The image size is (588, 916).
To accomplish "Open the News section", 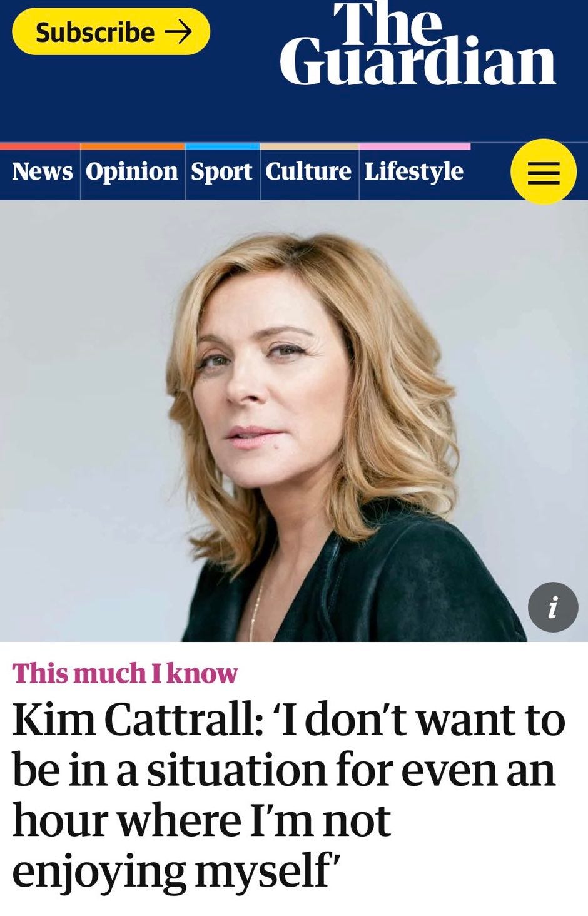I will coord(43,171).
